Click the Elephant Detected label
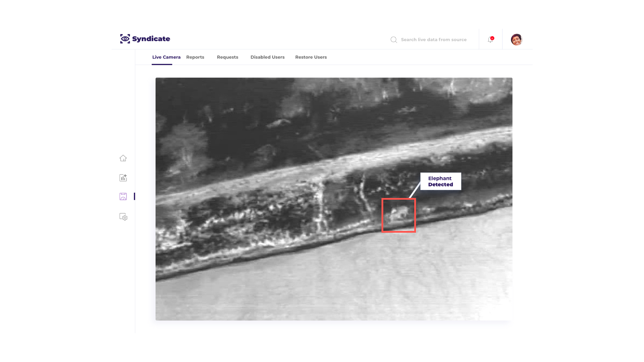The image size is (644, 362). (x=440, y=181)
